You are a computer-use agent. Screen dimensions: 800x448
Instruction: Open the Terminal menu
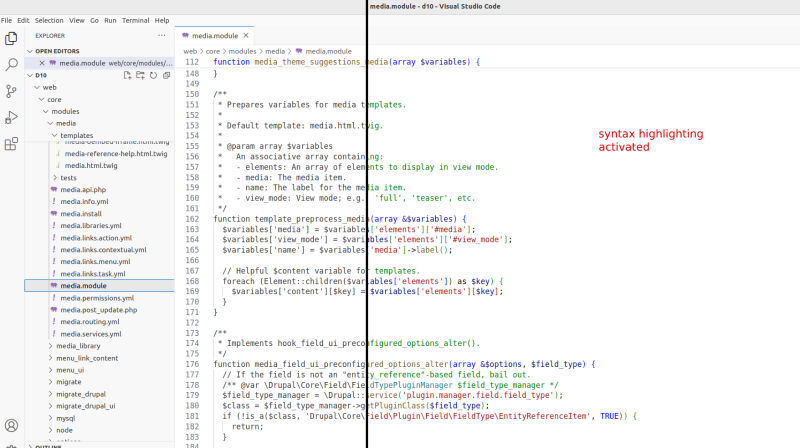pyautogui.click(x=136, y=20)
